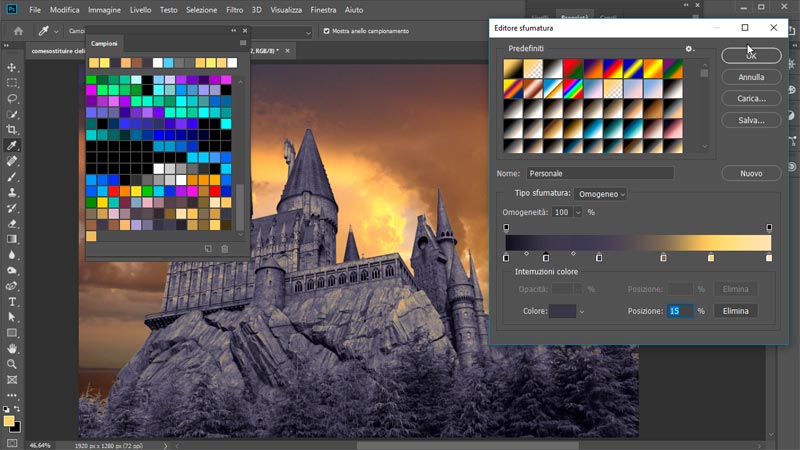Switch to the Campioni tab
The height and width of the screenshot is (450, 800).
point(104,43)
